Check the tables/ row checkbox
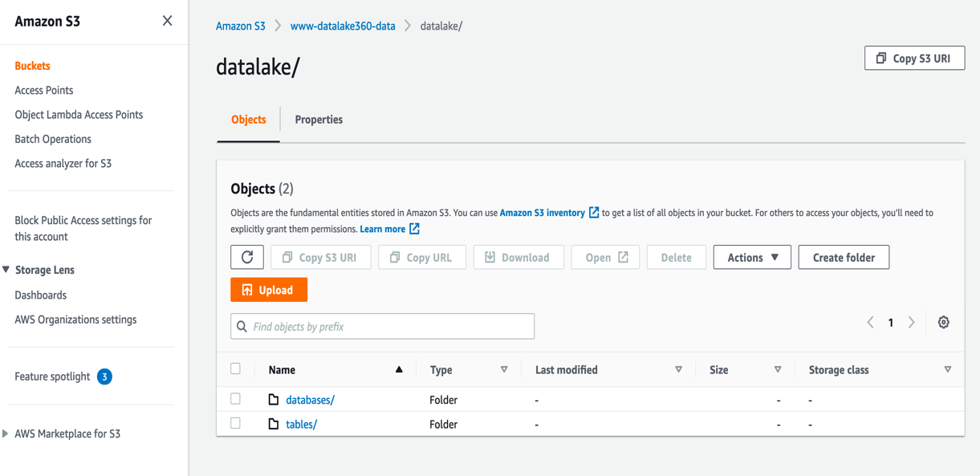The height and width of the screenshot is (476, 980). 235,423
